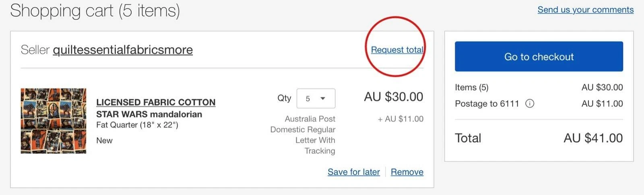The height and width of the screenshot is (195, 644).
Task: Open the Send us your comments link
Action: (586, 10)
